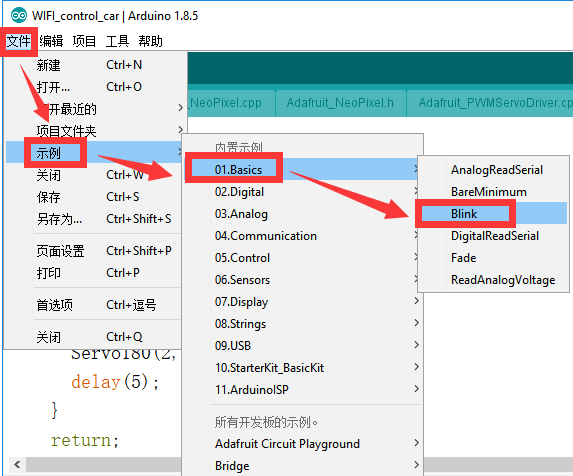Switch to the Adafruit_NeoPixel.cpp tab

coord(231,103)
